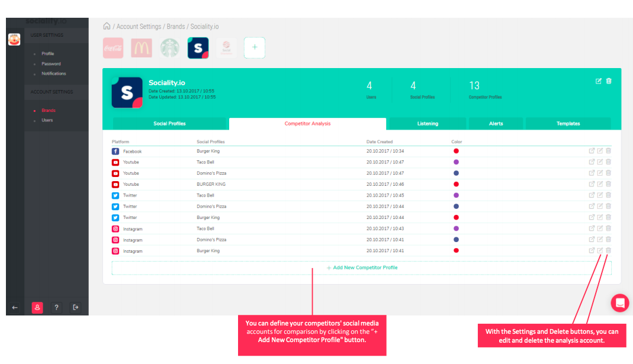
Task: Select the Starbucks brand logo
Action: click(169, 48)
